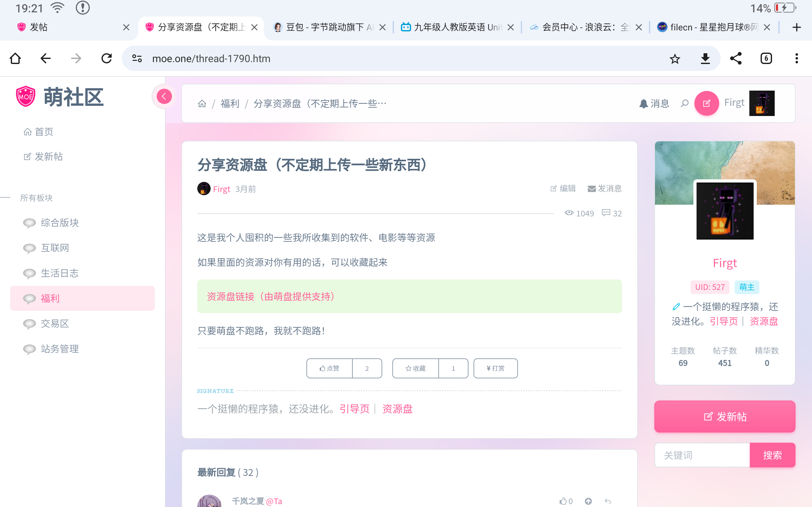Share this page via share icon

736,59
